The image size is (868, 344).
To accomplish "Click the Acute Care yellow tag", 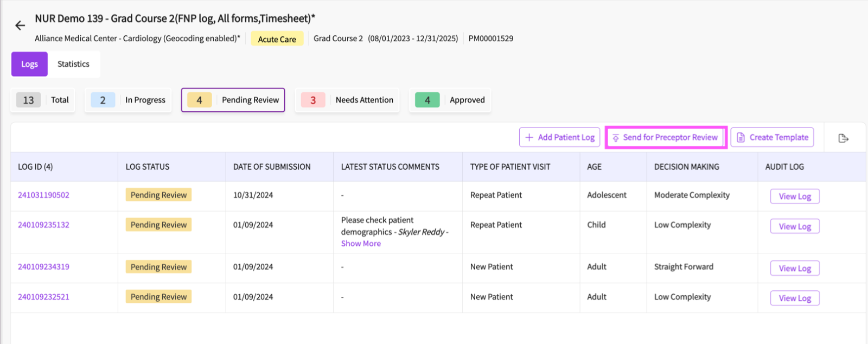I will 277,39.
